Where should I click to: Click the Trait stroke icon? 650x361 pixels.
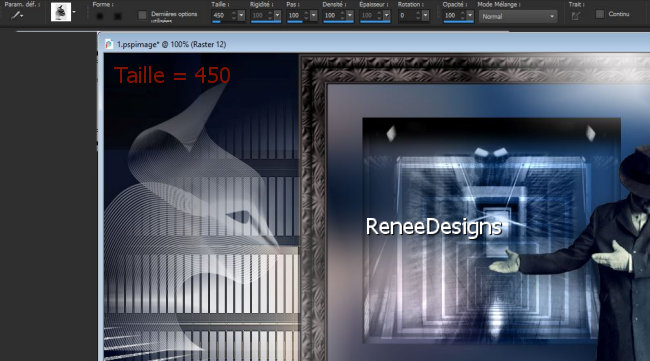click(x=576, y=16)
